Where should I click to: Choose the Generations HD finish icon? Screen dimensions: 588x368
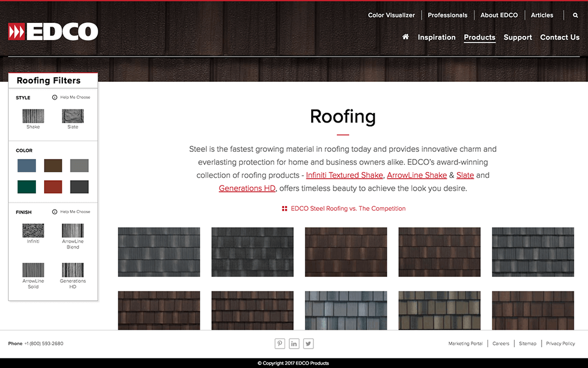tap(73, 270)
